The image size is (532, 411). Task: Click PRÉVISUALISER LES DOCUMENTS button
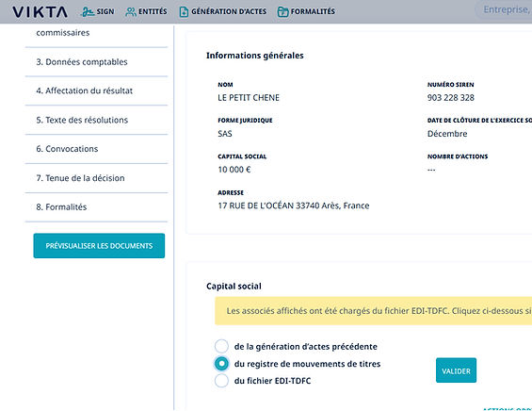[x=99, y=246]
